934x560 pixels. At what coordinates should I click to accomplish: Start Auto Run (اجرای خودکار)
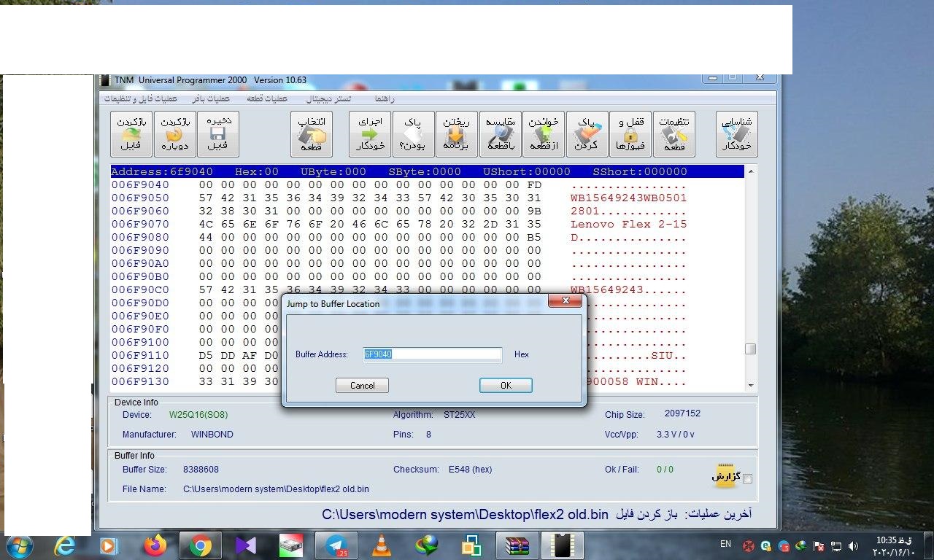[x=370, y=134]
